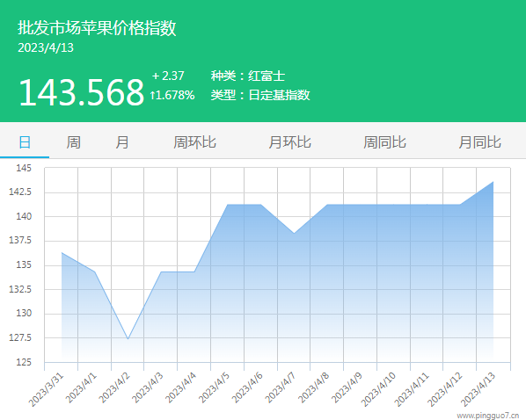The image size is (526, 420).
Task: Switch to the 周 weekly tab
Action: pos(73,142)
